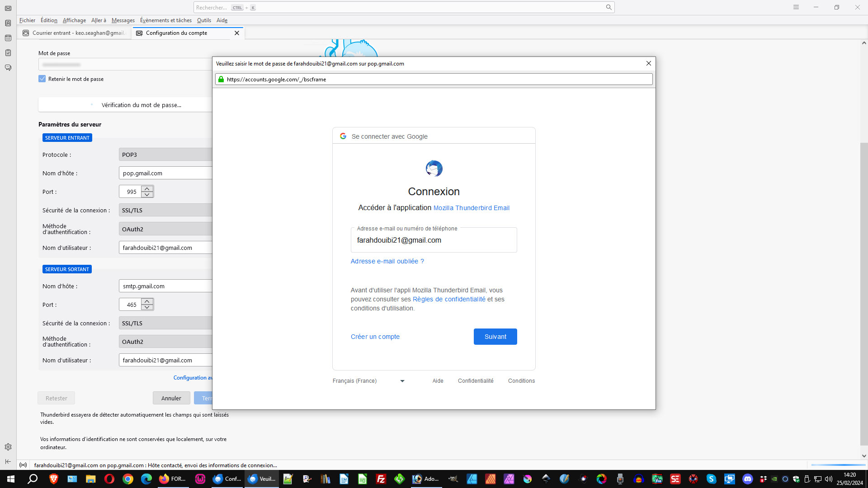Switch to Courrier entrant tab
Viewport: 868px width, 488px height.
[75, 33]
